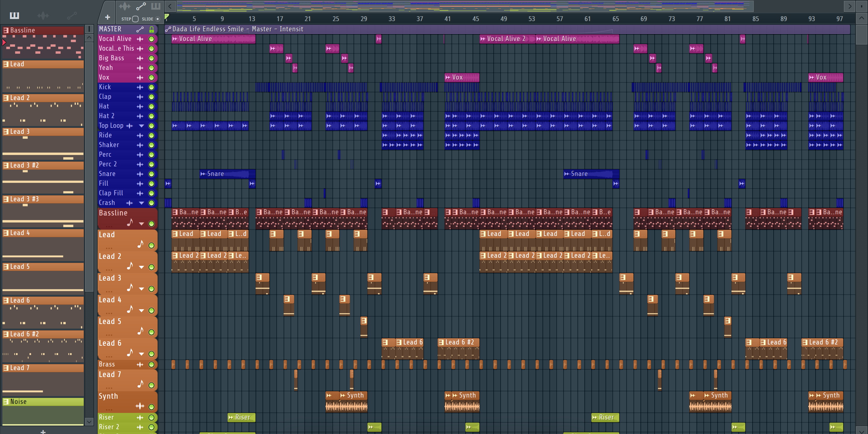
Task: Click the pattern icon beside Bassline in picker
Action: [x=6, y=30]
